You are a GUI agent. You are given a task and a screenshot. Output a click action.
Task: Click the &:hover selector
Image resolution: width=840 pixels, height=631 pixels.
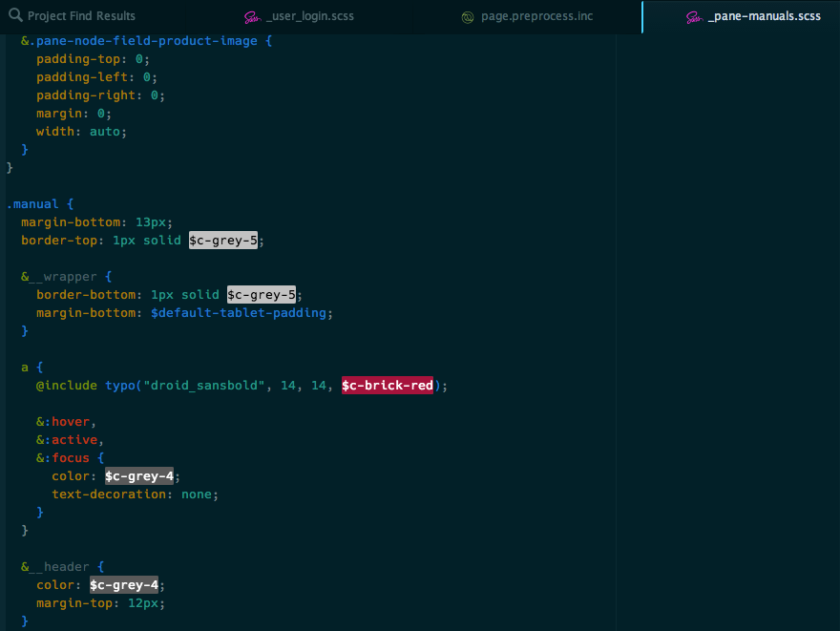coord(63,422)
